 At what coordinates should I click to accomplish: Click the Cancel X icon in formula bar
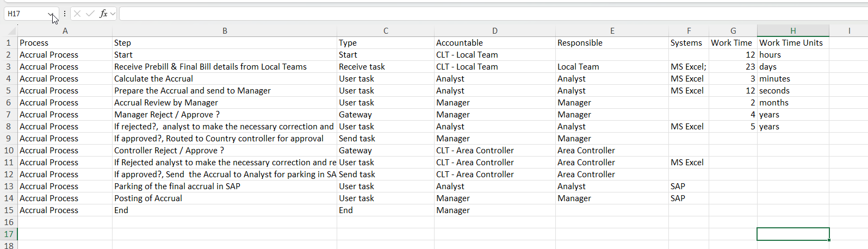(77, 14)
